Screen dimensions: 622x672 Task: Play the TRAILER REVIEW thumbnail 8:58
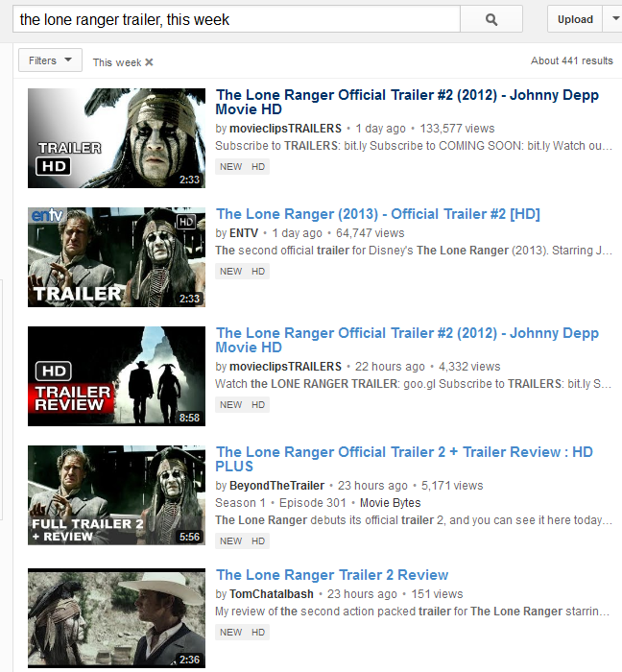(116, 376)
